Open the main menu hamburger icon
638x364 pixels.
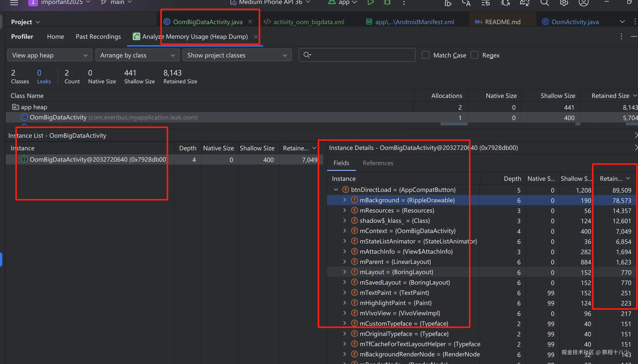[x=14, y=3]
